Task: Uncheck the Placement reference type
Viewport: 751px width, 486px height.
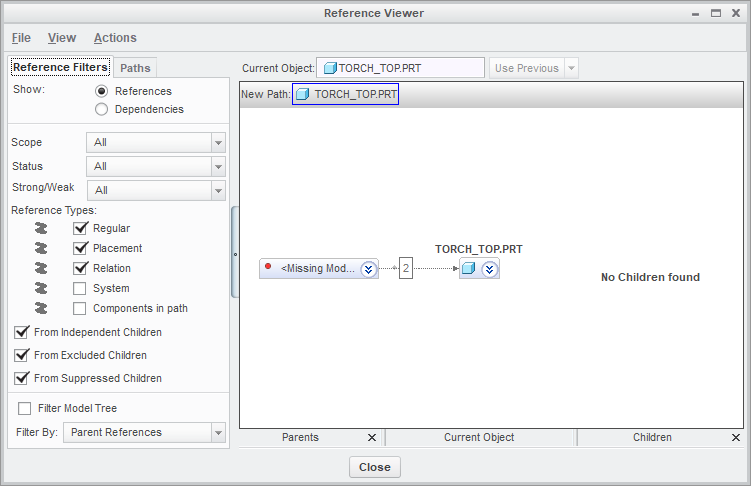Action: 80,248
